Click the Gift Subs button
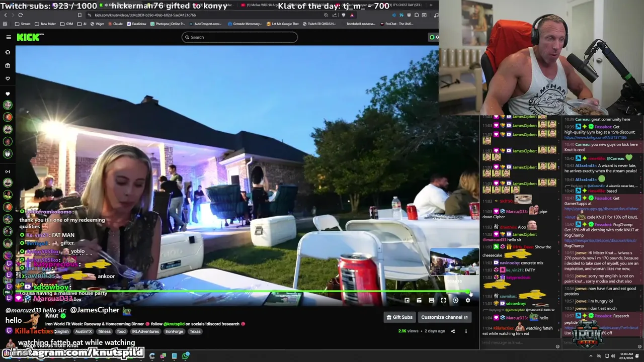Viewport: 644px width, 362px height. [400, 317]
